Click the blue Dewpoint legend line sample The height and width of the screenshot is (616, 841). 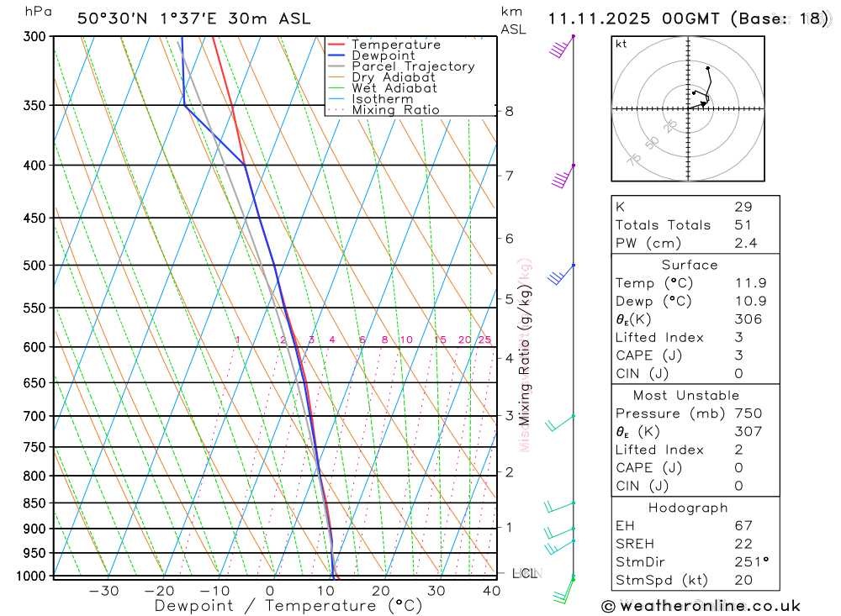336,55
